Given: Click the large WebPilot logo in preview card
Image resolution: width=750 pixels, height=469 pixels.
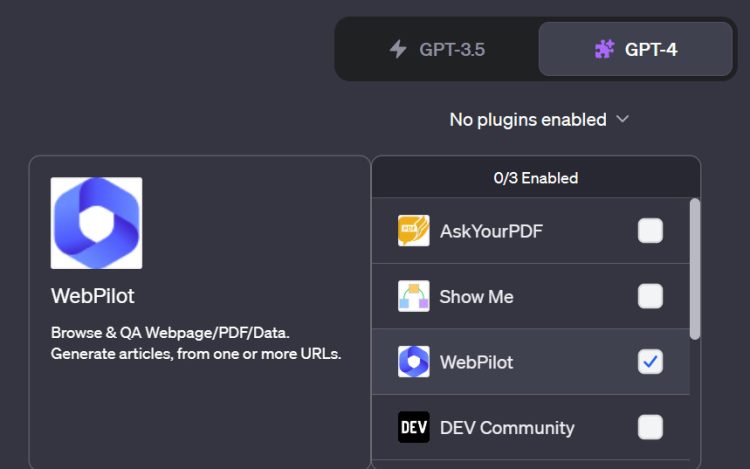Looking at the screenshot, I should point(96,223).
